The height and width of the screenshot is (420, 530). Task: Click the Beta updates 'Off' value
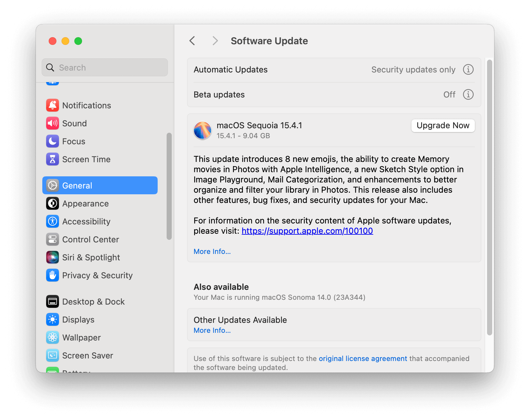449,95
